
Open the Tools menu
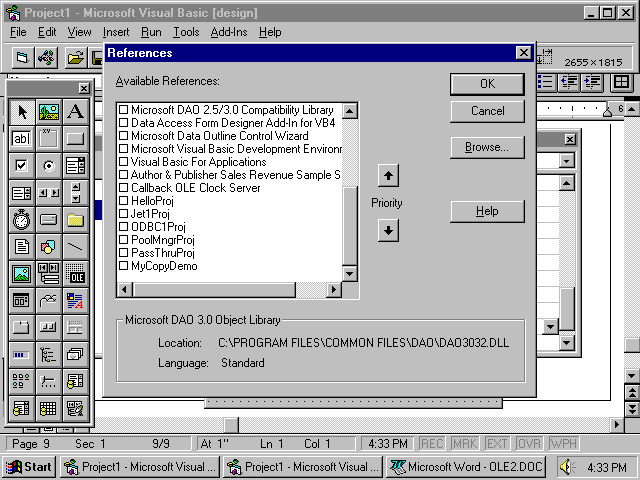pyautogui.click(x=186, y=32)
